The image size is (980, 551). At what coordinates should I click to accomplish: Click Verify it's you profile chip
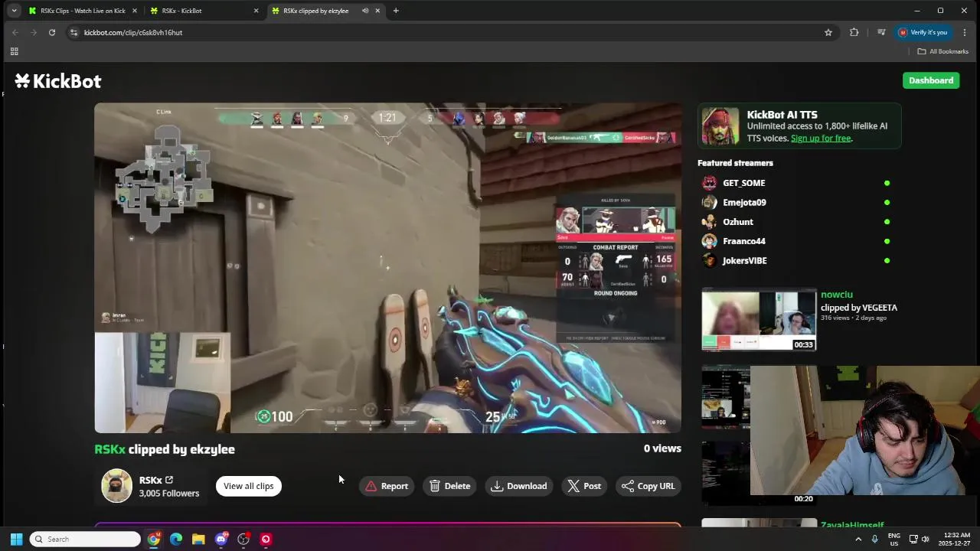(923, 32)
